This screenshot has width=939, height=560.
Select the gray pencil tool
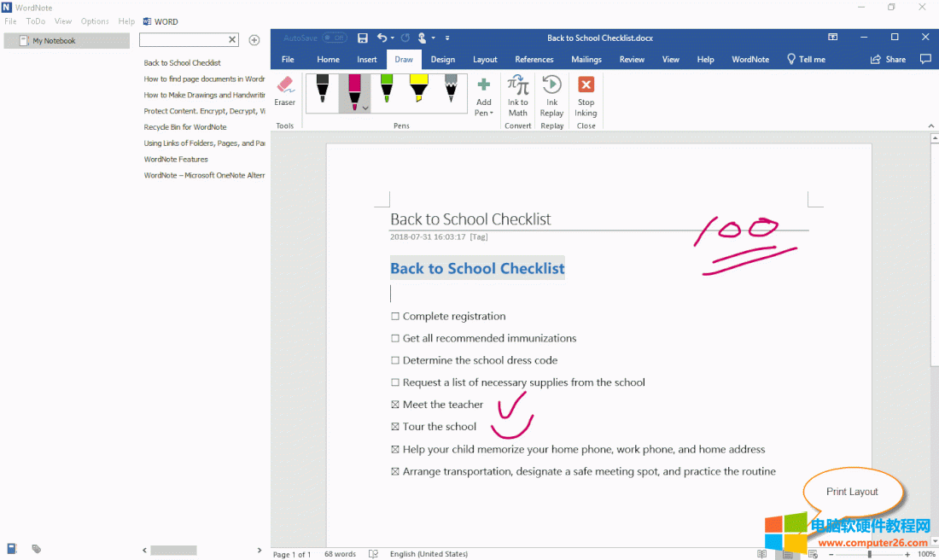[451, 90]
